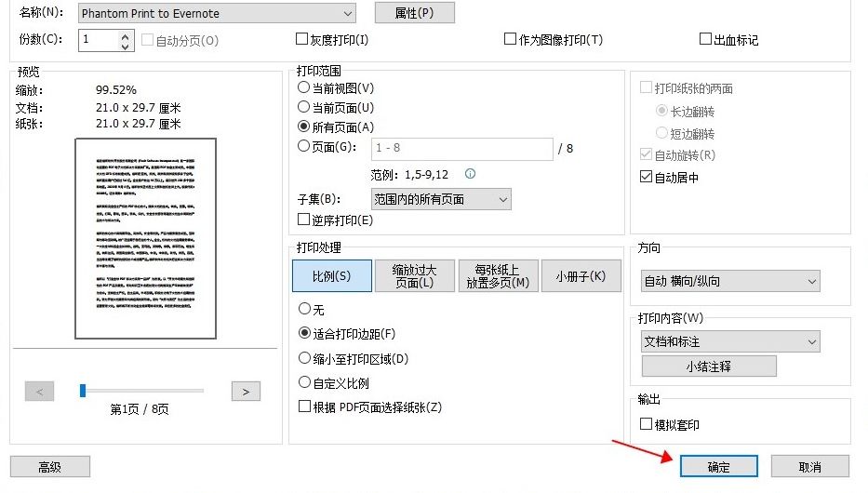Click the 小结注释 summarize comments button
Screen dimensions: 868x493
(x=709, y=366)
